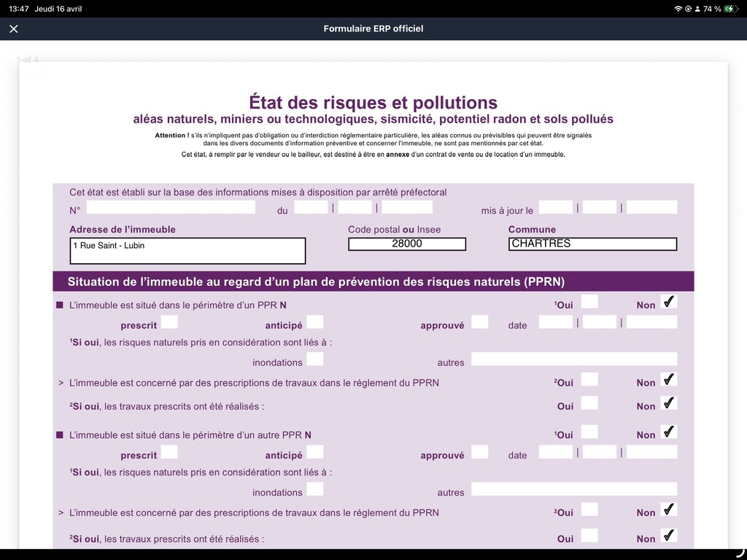Check Oui for immeuble in périmètre d'un PPR N
The width and height of the screenshot is (747, 560).
coord(589,302)
